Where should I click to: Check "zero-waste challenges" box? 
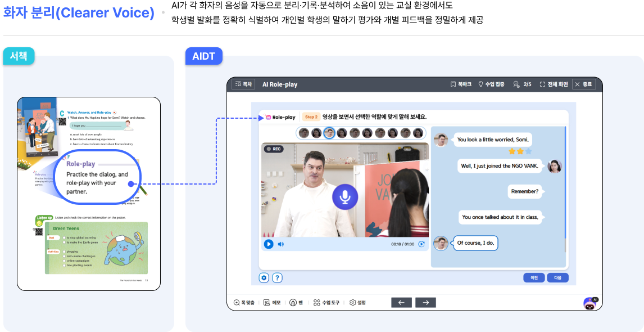pos(64,256)
